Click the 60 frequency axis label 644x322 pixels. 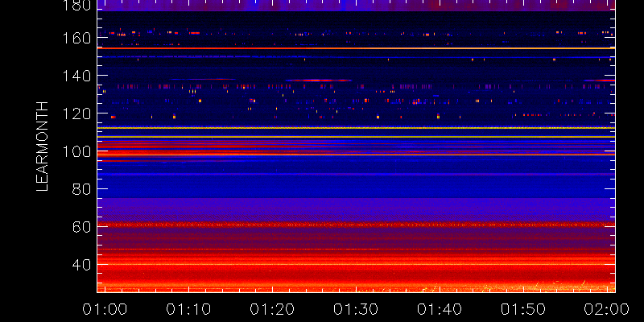[x=82, y=227]
